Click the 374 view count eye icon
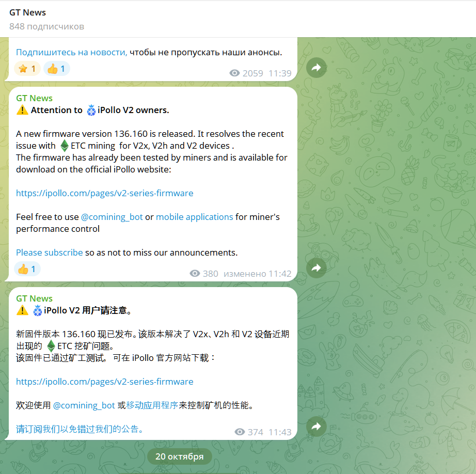The height and width of the screenshot is (474, 476). click(240, 432)
